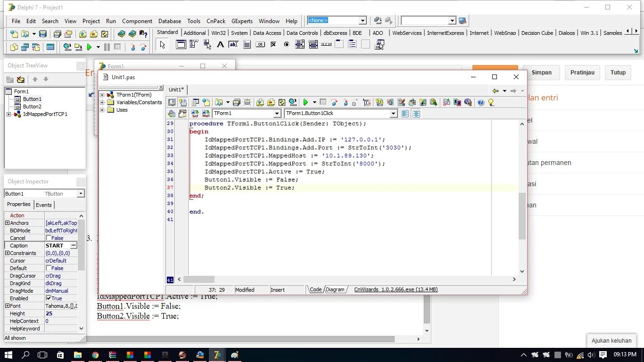Screen dimensions: 644x362
Task: Click the code editor horizontal scrollbar thumb
Action: pyautogui.click(x=198, y=280)
